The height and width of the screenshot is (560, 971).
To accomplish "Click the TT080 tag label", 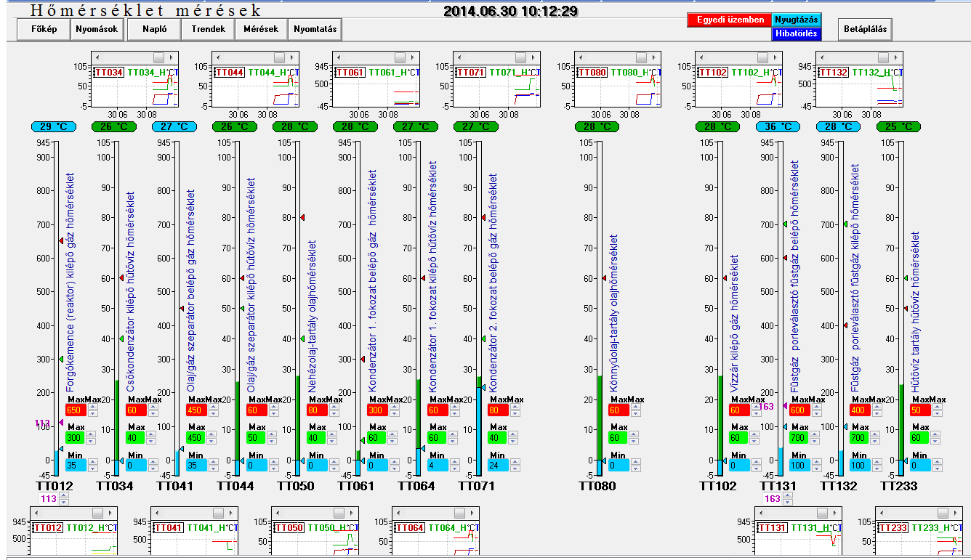I will click(x=597, y=486).
